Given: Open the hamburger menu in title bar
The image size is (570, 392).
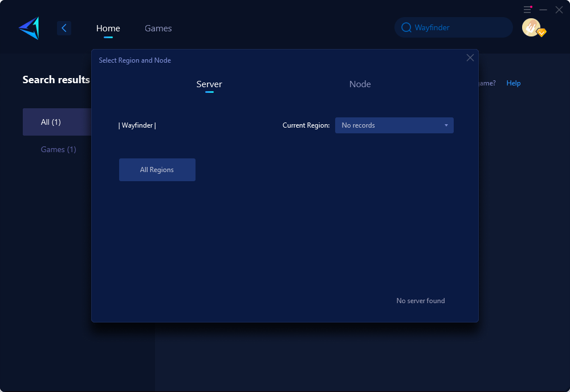Looking at the screenshot, I should [x=528, y=10].
